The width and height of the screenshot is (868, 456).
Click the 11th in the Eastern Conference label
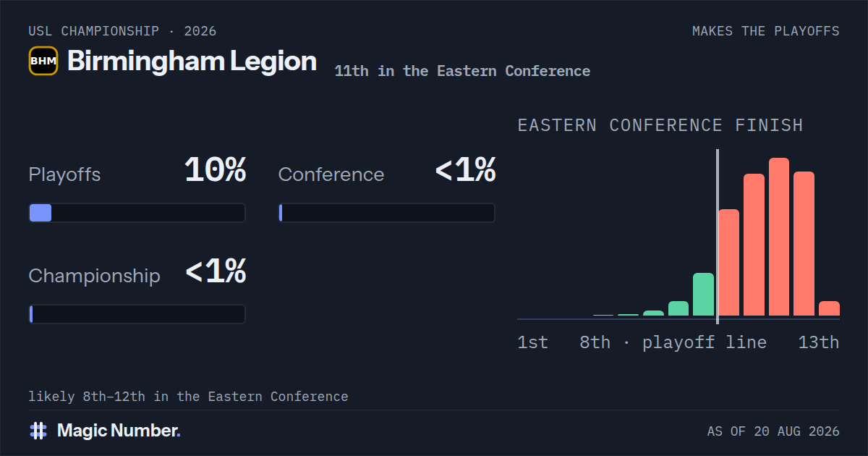point(462,71)
